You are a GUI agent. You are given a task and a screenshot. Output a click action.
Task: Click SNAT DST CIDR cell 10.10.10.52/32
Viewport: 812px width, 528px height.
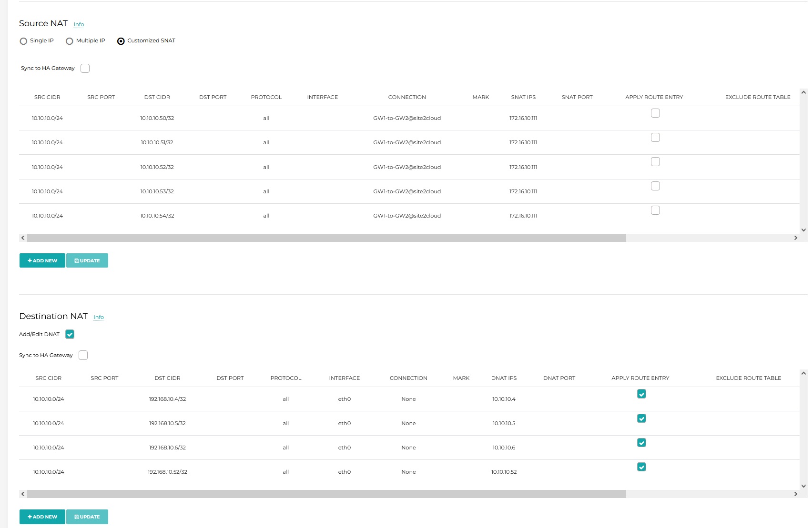pyautogui.click(x=157, y=167)
